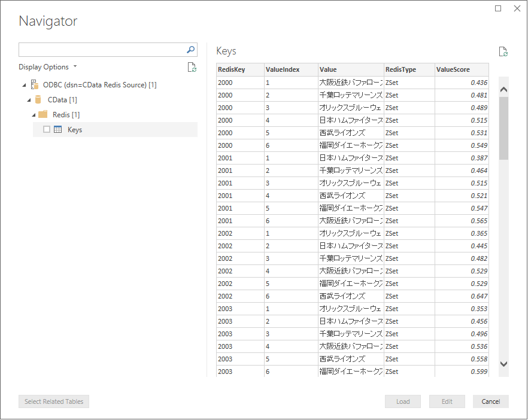Click the ValueIndex column header

click(291, 69)
